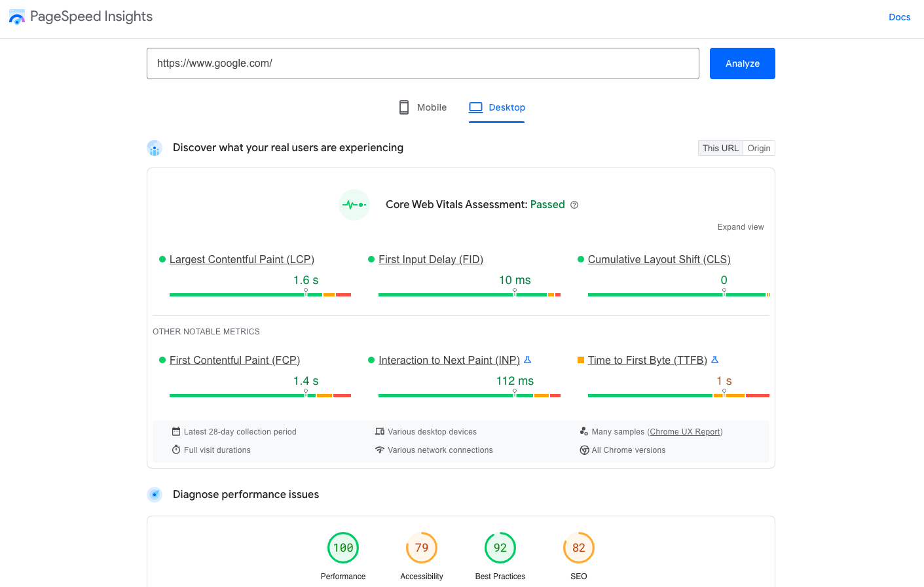Click the desktop laptop icon

tap(475, 107)
